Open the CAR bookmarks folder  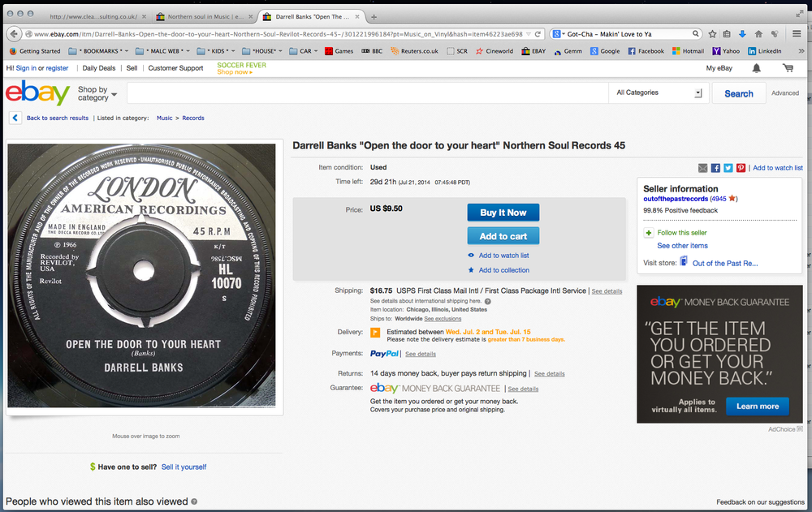coord(304,51)
